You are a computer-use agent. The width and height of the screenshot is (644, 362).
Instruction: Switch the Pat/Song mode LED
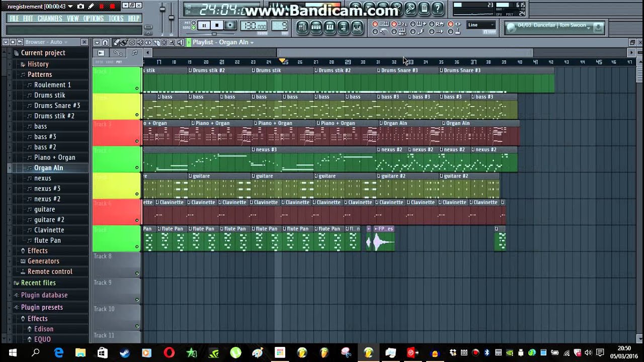(x=194, y=25)
